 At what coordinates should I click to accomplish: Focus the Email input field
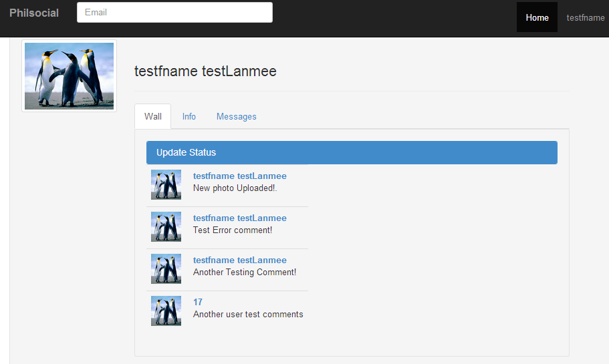pyautogui.click(x=174, y=13)
